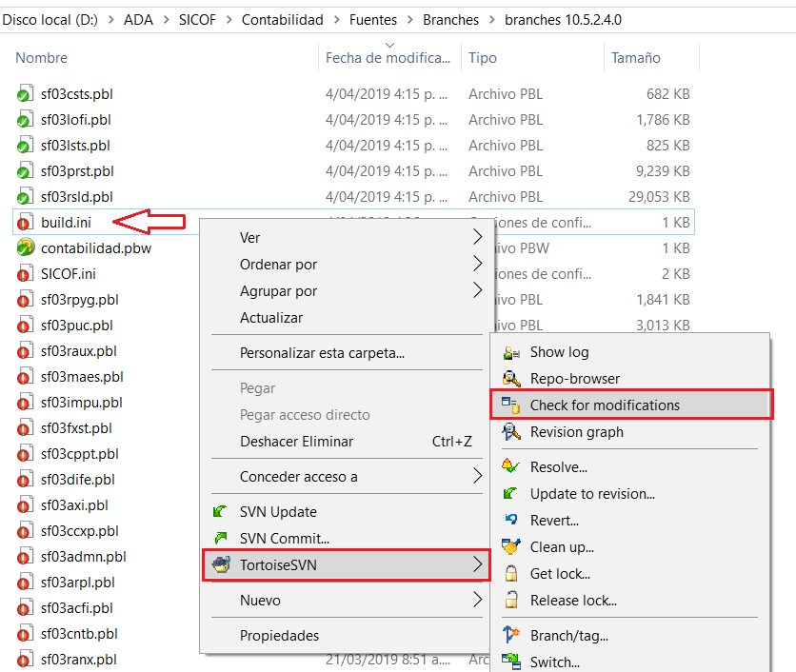This screenshot has width=796, height=672.
Task: Click the SVN Update green arrow icon
Action: [x=221, y=512]
